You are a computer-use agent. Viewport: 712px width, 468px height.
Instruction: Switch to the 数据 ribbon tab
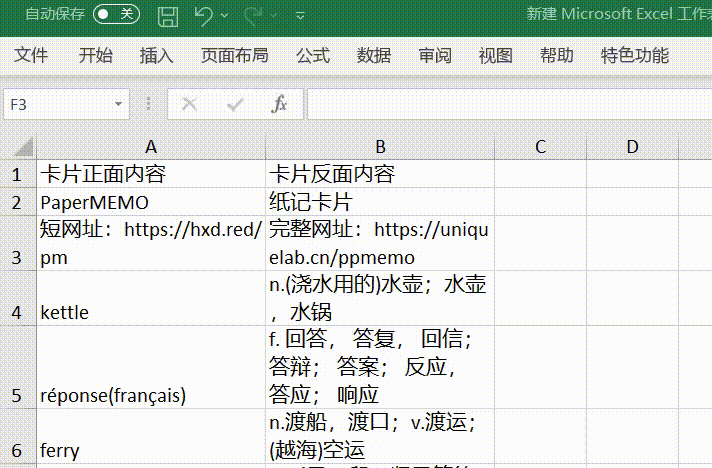coord(374,55)
